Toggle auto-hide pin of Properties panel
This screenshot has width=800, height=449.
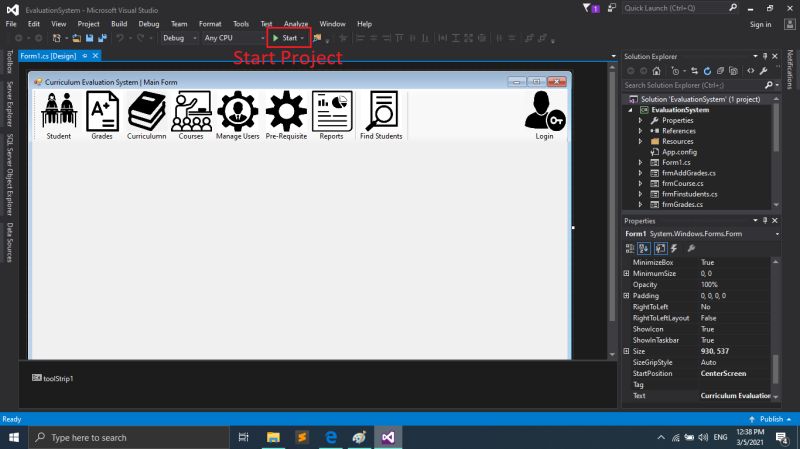(x=765, y=220)
